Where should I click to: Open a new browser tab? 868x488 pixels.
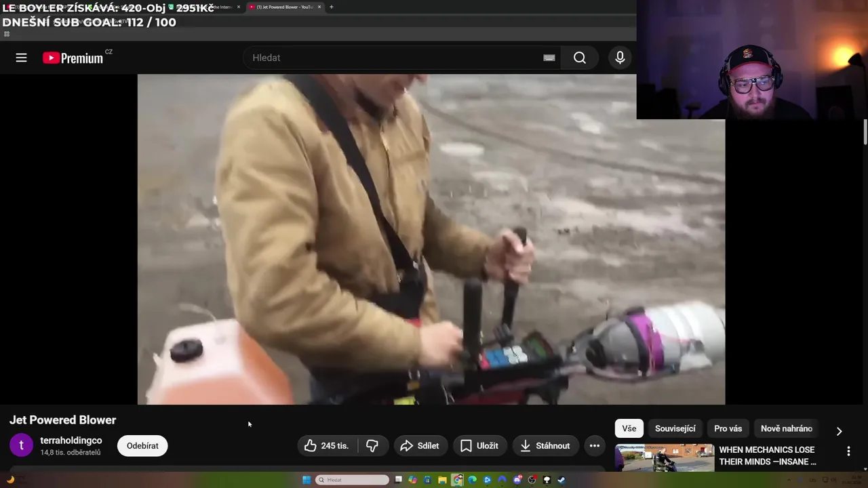click(x=331, y=7)
